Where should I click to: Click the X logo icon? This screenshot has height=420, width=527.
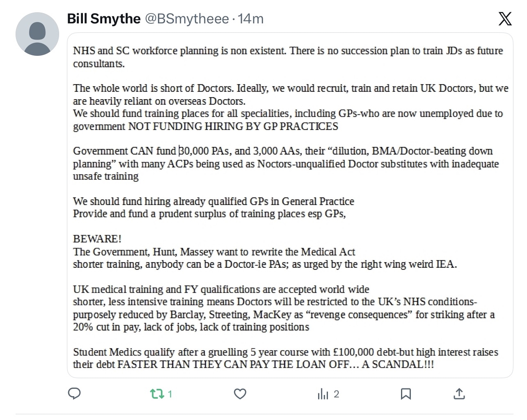(505, 19)
